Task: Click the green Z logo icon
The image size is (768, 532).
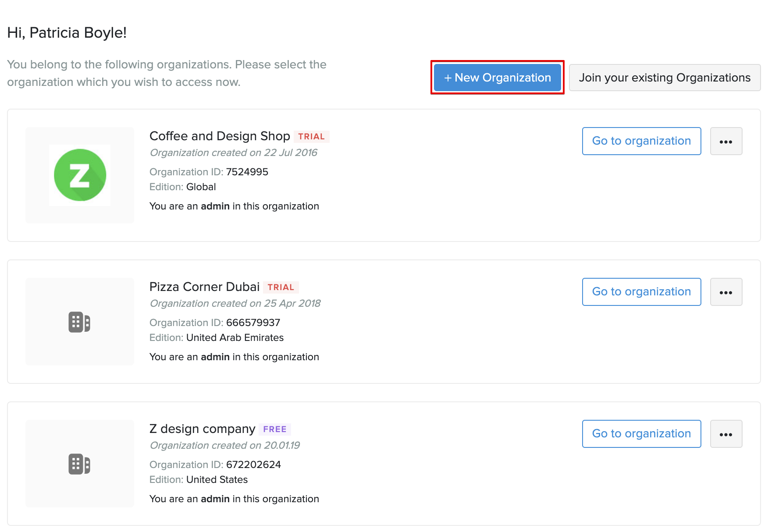Action: click(x=80, y=175)
